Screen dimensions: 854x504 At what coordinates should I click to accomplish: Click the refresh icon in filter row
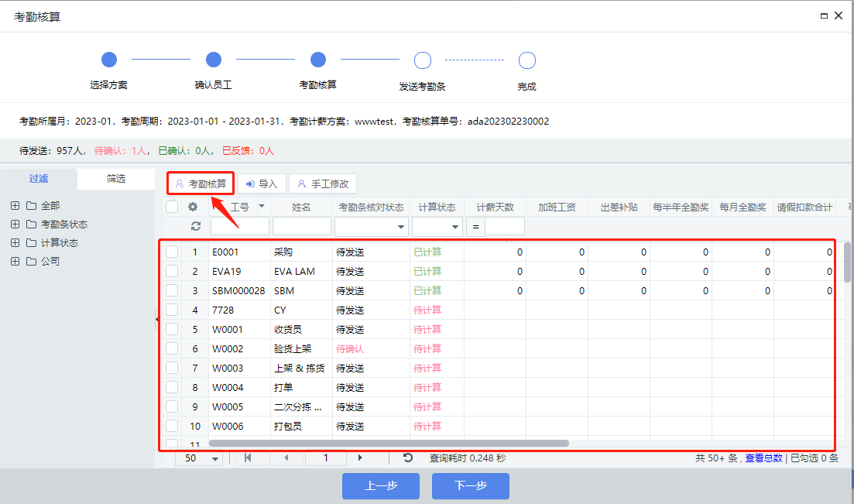click(196, 226)
